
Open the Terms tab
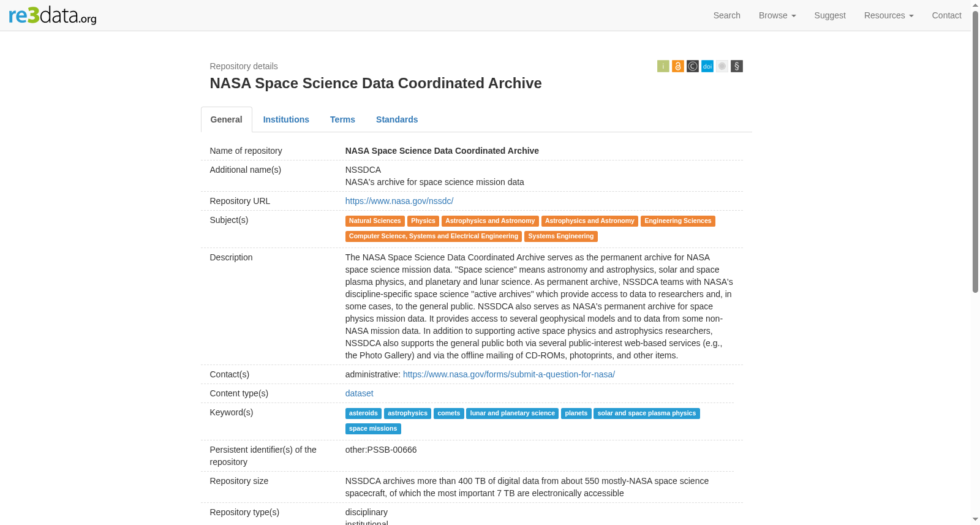pos(342,119)
